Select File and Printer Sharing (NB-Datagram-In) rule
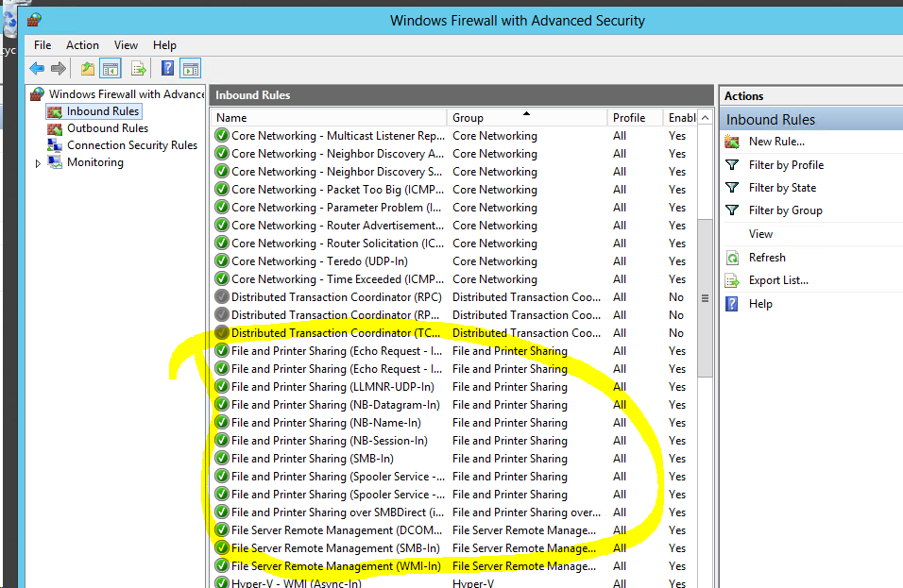 click(455, 405)
